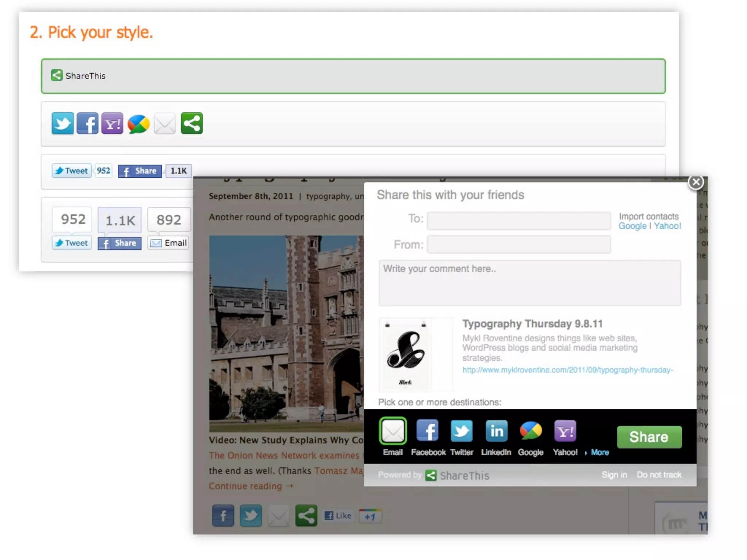The width and height of the screenshot is (747, 560).
Task: Click the Twitter icon in large buttons row
Action: coord(62,124)
